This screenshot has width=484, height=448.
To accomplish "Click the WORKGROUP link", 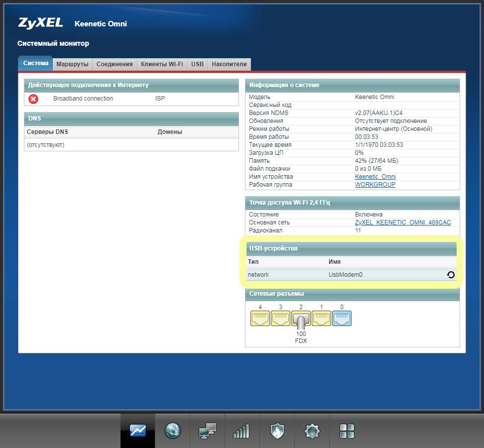I will (375, 185).
